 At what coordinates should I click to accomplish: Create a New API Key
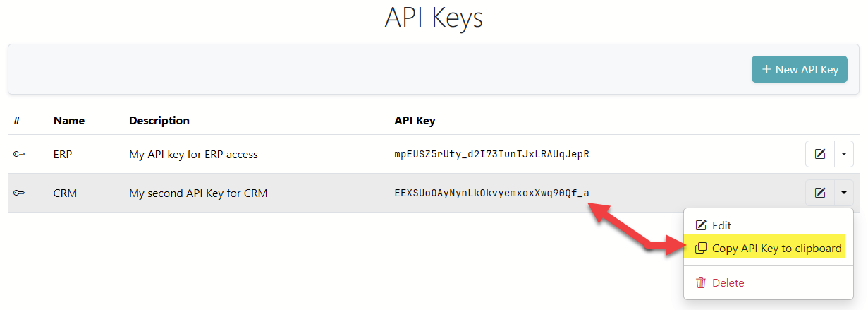coord(799,70)
